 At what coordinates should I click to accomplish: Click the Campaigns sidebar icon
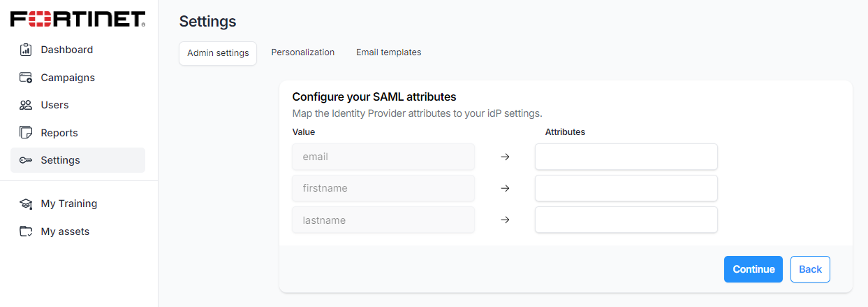click(x=26, y=78)
